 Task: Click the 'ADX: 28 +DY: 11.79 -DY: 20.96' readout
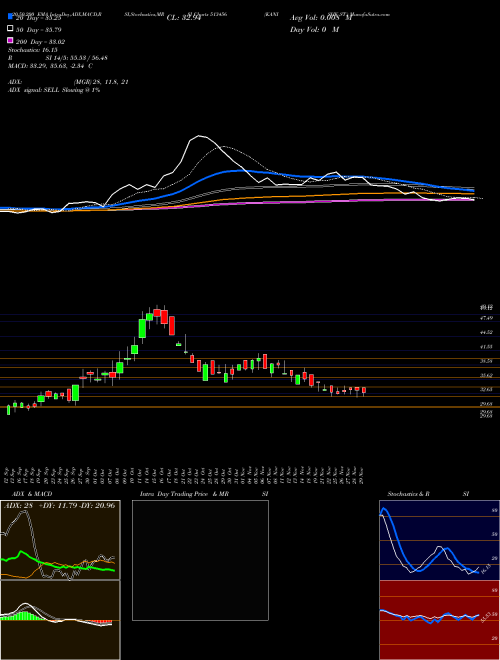(x=59, y=505)
